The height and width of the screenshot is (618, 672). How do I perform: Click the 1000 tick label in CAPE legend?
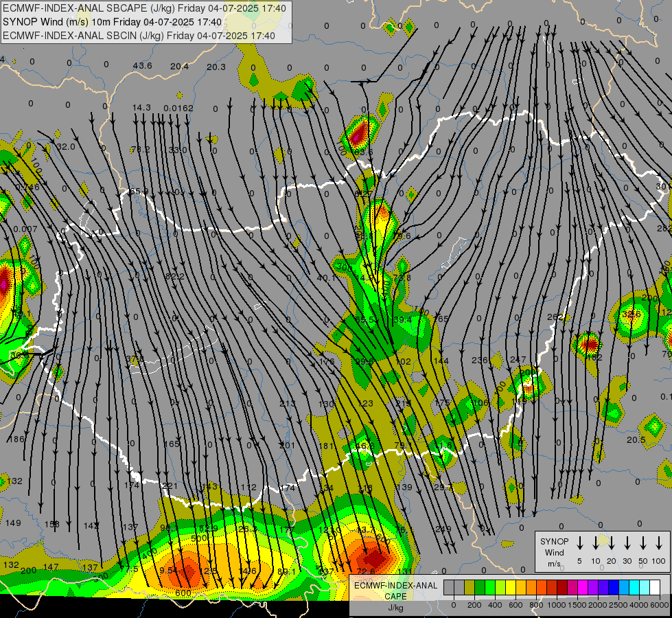[557, 605]
